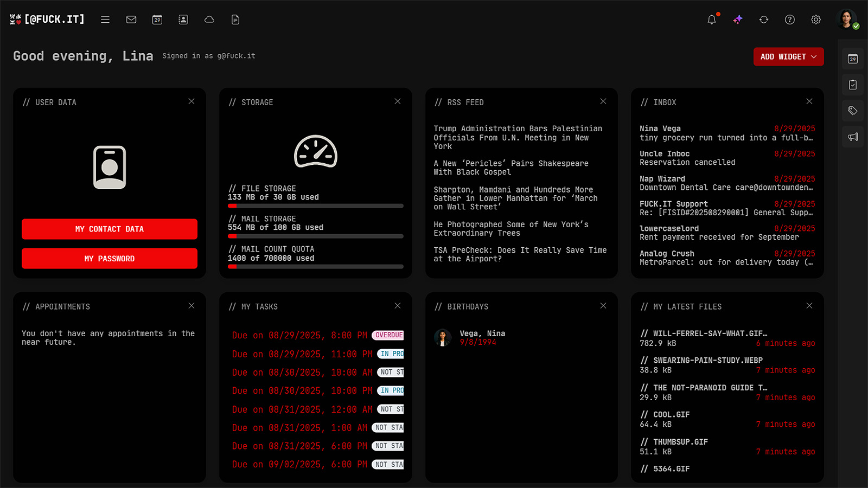Expand the Add Widget dropdown
Screen dimensions: 868x488
(x=788, y=57)
